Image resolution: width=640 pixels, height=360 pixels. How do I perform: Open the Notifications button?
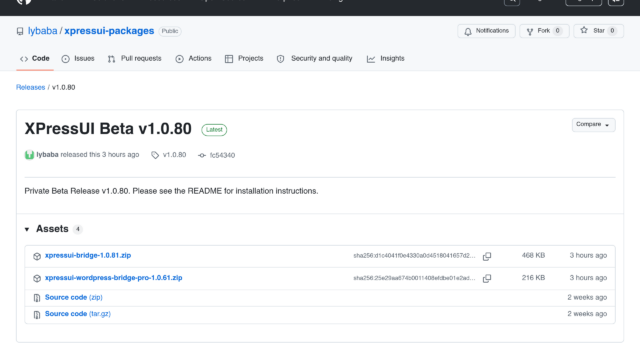pyautogui.click(x=486, y=31)
